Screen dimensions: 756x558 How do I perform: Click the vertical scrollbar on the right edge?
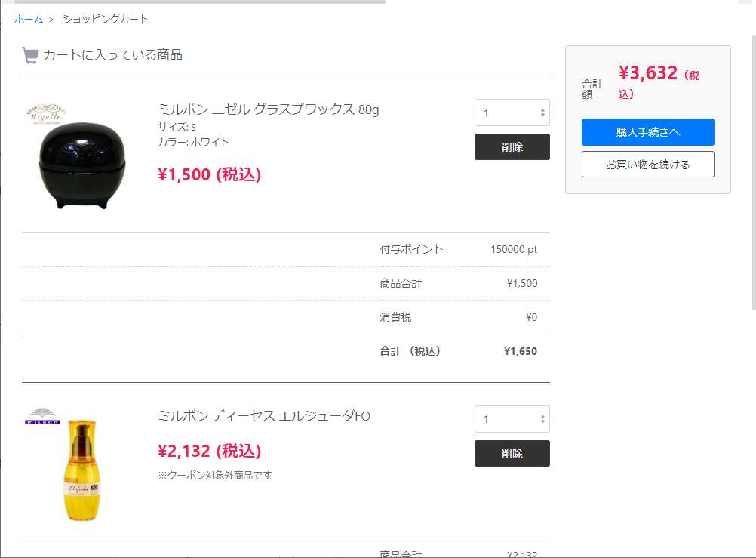(754, 173)
